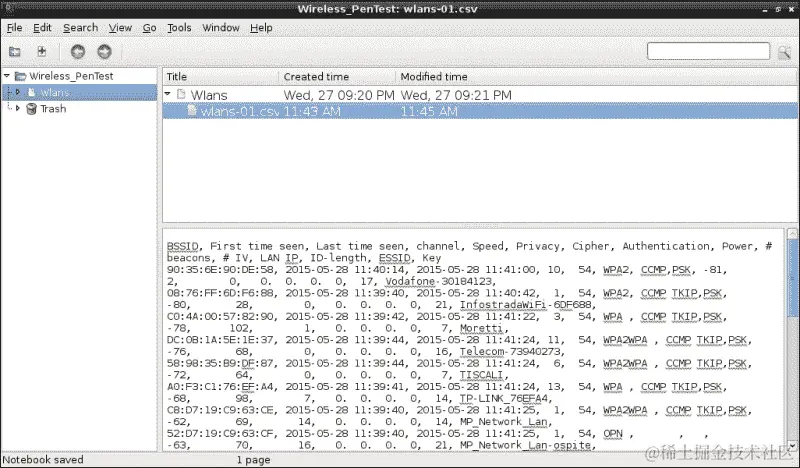Click MAC address A0:F3:C1:76:EF:A4
Image resolution: width=800 pixels, height=468 pixels.
point(221,387)
